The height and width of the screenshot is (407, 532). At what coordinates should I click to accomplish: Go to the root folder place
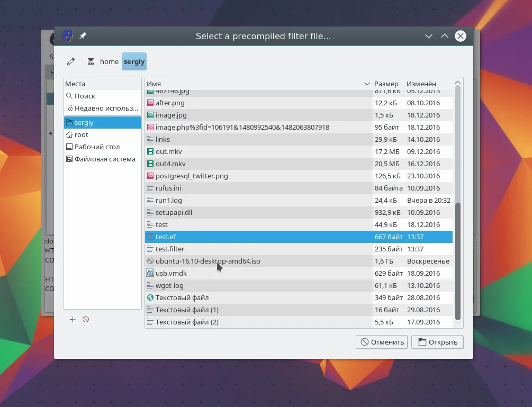pyautogui.click(x=81, y=134)
